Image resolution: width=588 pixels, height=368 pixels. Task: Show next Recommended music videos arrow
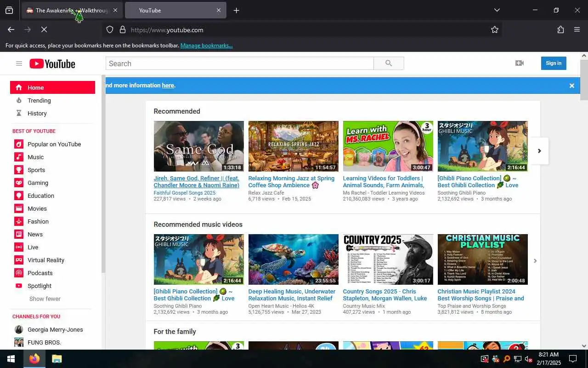point(535,261)
